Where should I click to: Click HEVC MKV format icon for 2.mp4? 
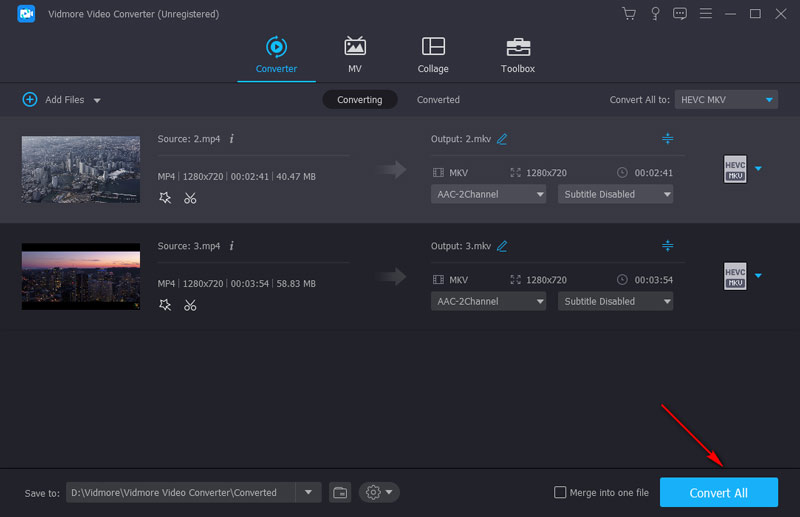[735, 169]
